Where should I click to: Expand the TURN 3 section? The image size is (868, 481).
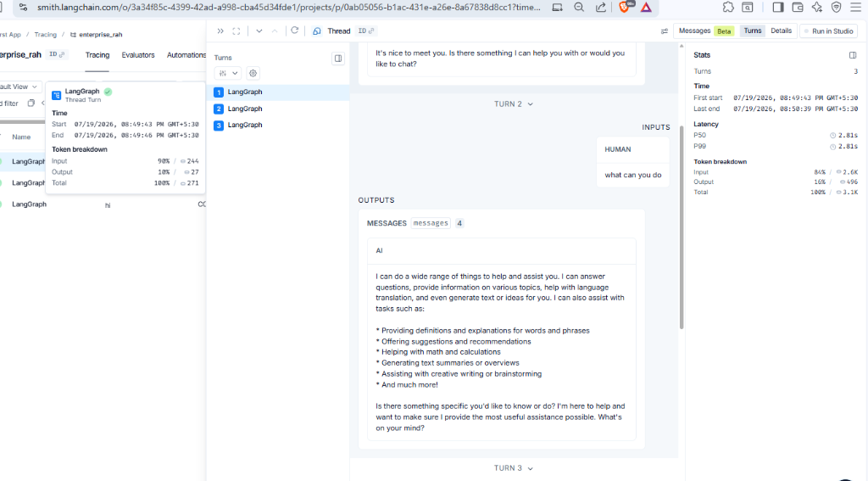click(513, 468)
